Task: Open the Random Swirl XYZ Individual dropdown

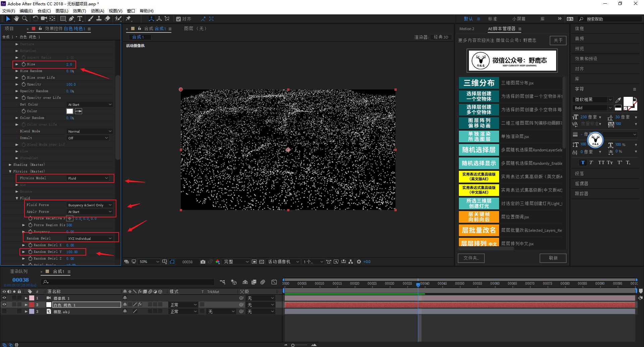Action: click(x=90, y=238)
